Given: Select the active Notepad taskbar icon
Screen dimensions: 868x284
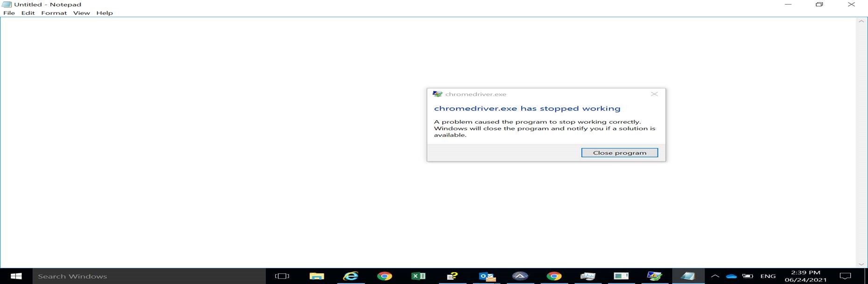Looking at the screenshot, I should pyautogui.click(x=688, y=276).
